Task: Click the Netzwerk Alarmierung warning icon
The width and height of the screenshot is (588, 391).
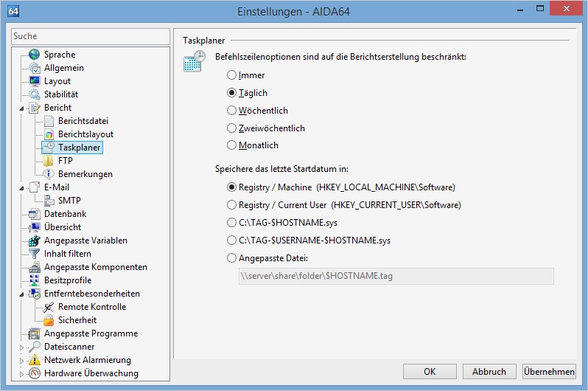Action: pyautogui.click(x=35, y=360)
